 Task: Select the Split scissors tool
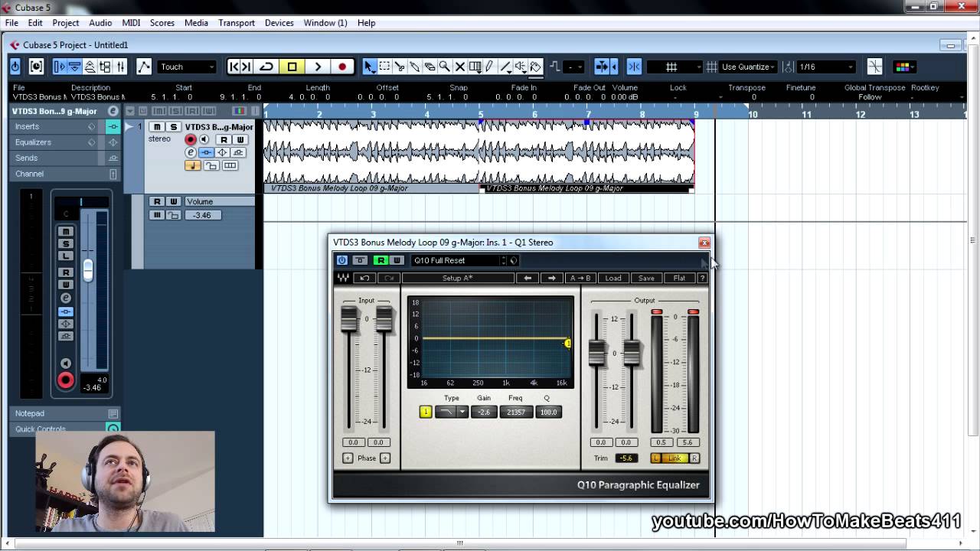pyautogui.click(x=399, y=67)
